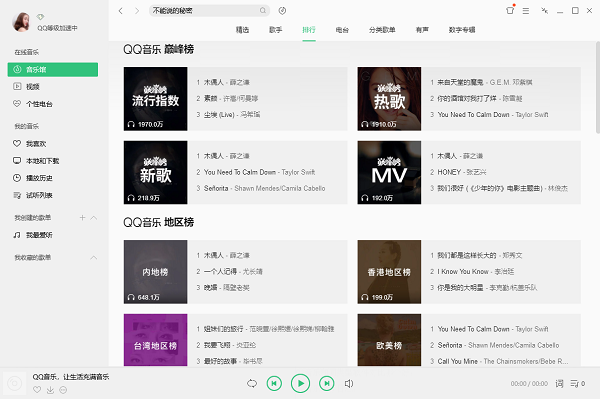The width and height of the screenshot is (600, 399).
Task: Click the QQ等级加速中 text
Action: pos(57,28)
